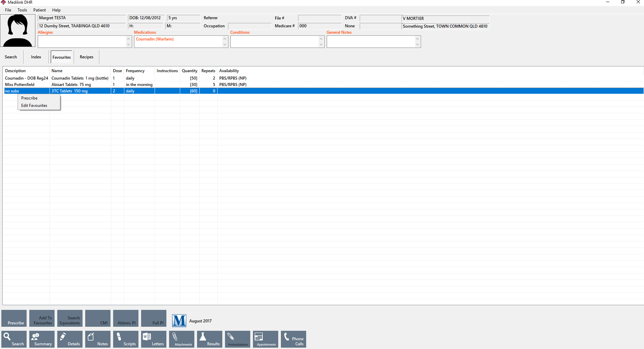Click the V MORTIER doctor field
The image size is (644, 349).
(x=446, y=19)
